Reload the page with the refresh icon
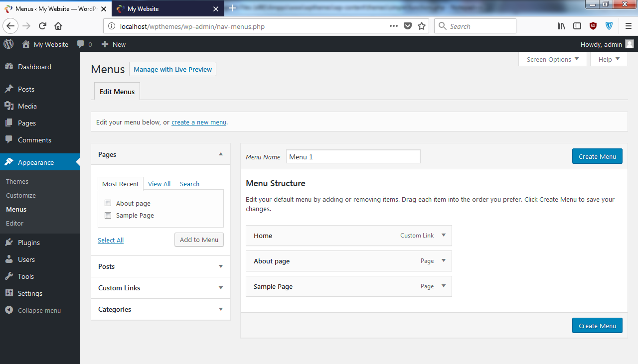Screen dimensions: 638x364 (43, 26)
